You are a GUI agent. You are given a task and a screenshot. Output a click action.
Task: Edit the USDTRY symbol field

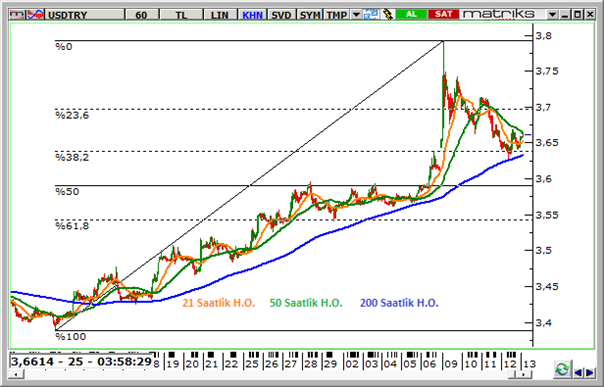85,15
